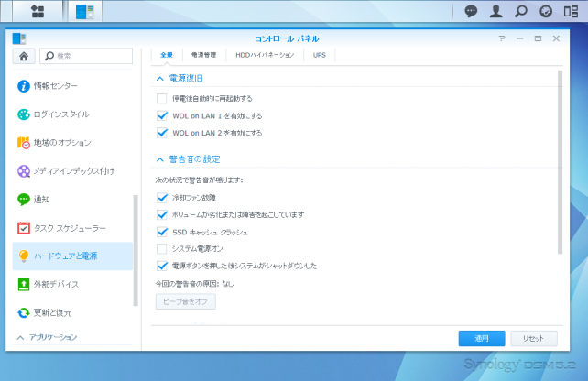Switch to the 全般 tab
The height and width of the screenshot is (381, 588).
(x=167, y=55)
